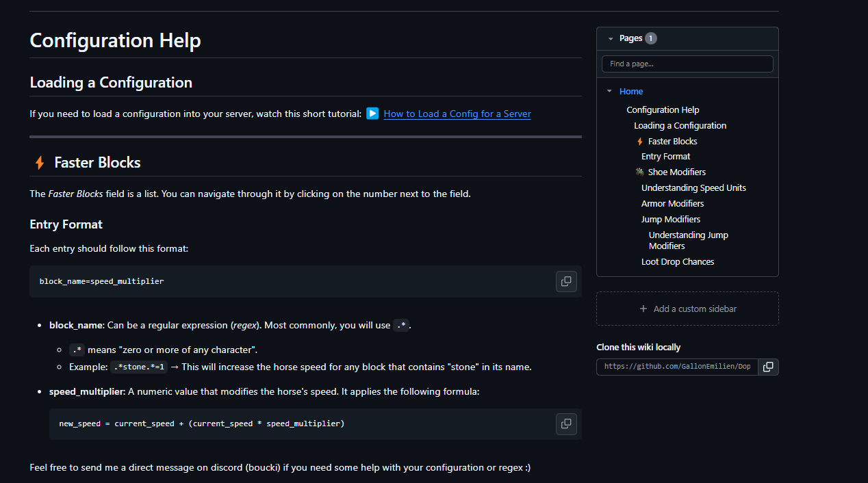
Task: Click the Find a page search box
Action: tap(687, 64)
